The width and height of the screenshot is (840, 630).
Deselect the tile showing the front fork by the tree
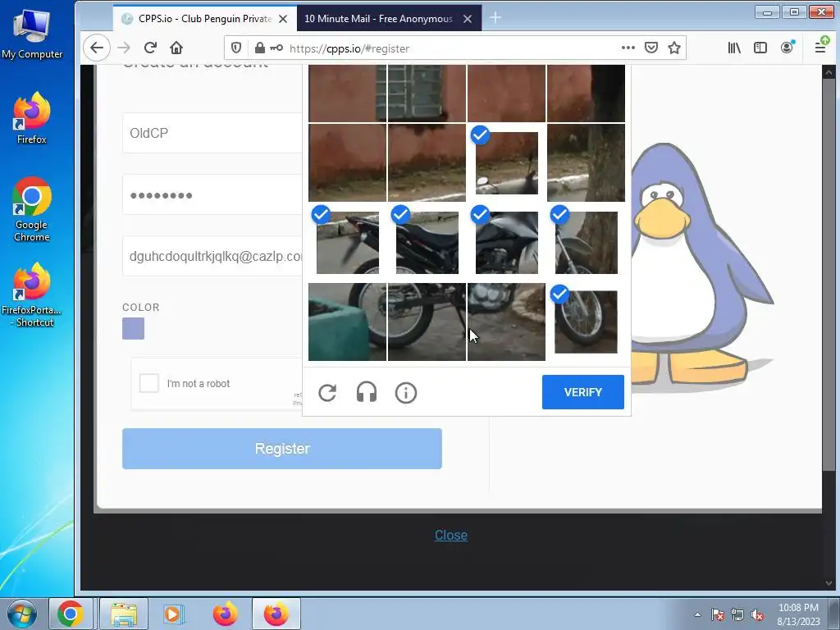pos(586,243)
